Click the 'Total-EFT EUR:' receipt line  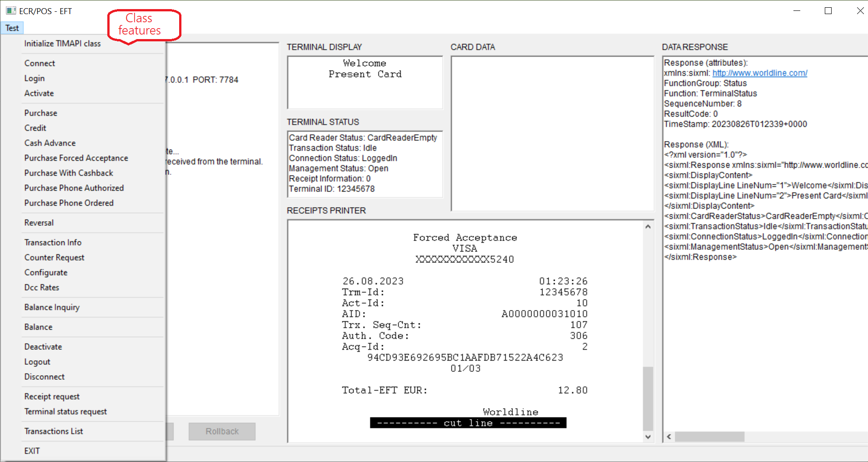pyautogui.click(x=465, y=390)
